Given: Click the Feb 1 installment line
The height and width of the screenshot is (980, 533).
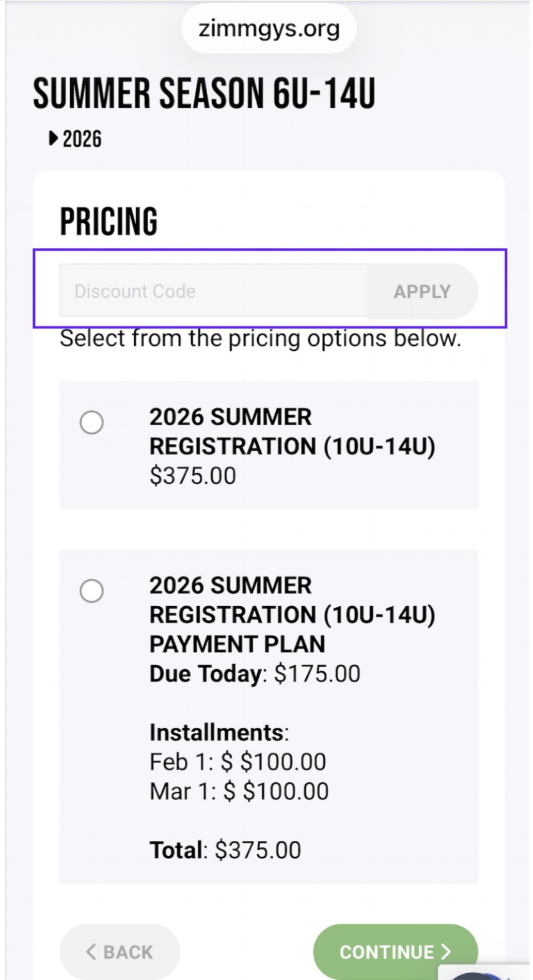Looking at the screenshot, I should (x=237, y=762).
